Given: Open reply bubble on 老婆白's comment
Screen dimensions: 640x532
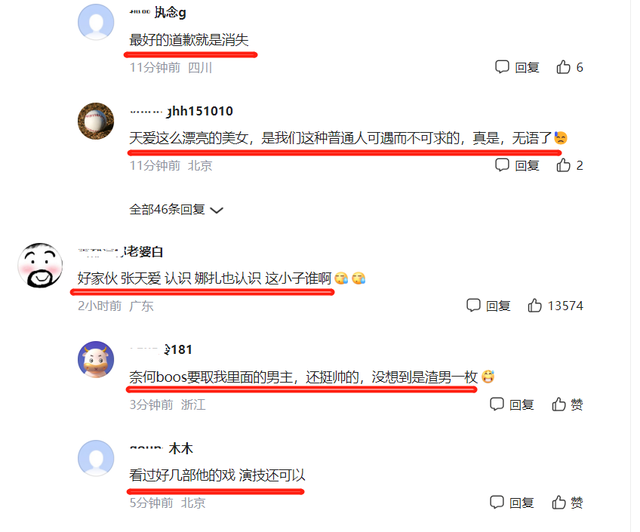Looking at the screenshot, I should click(488, 305).
